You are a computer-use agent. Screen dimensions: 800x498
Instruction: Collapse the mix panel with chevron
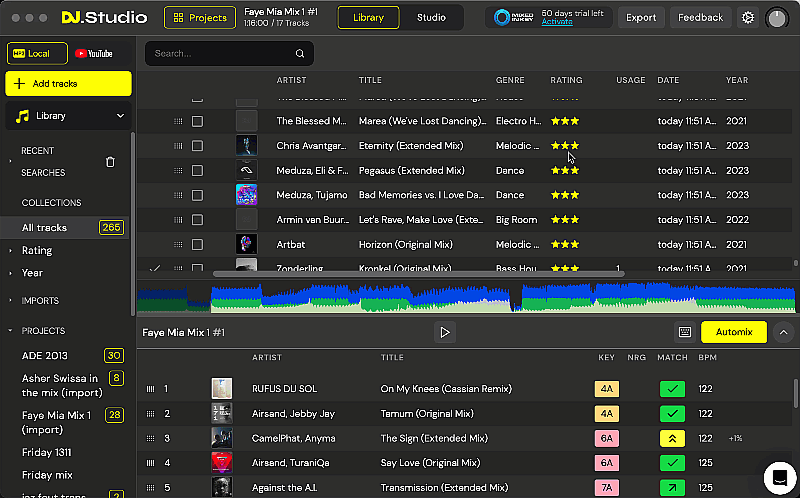784,332
